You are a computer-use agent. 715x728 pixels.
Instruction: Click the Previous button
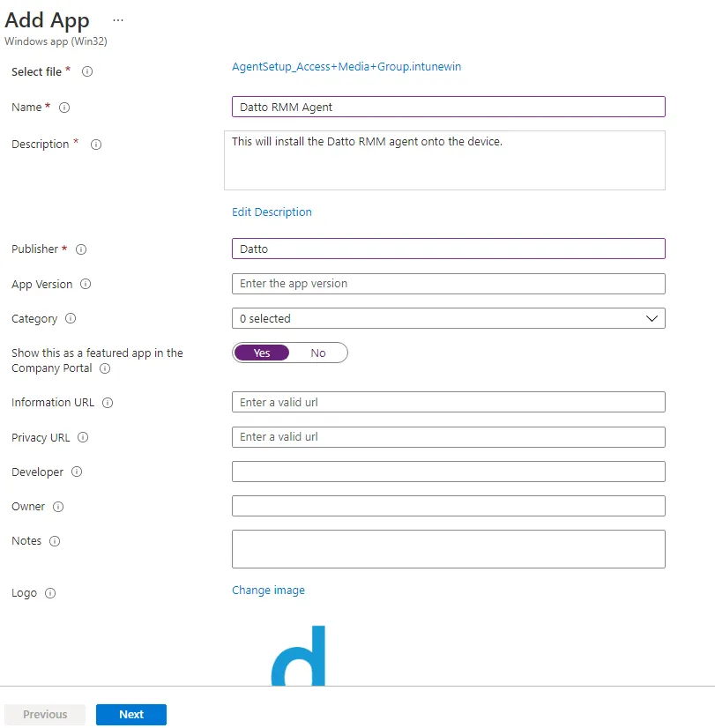click(45, 715)
